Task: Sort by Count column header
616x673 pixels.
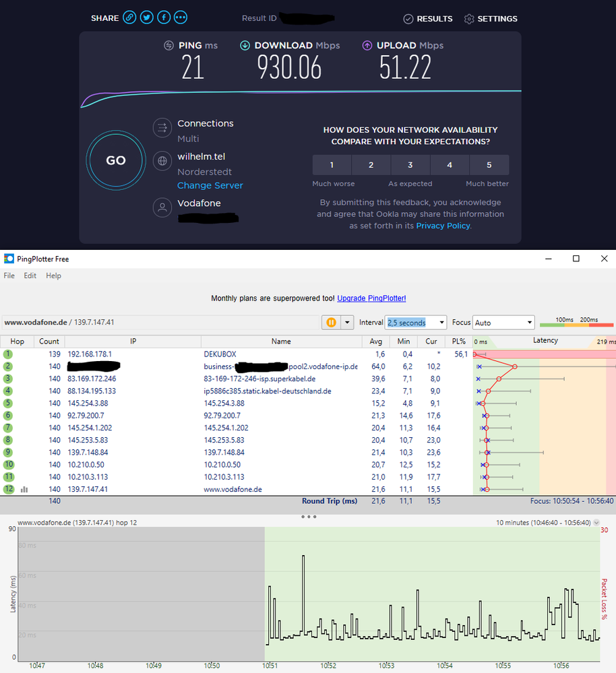Action: [x=49, y=342]
